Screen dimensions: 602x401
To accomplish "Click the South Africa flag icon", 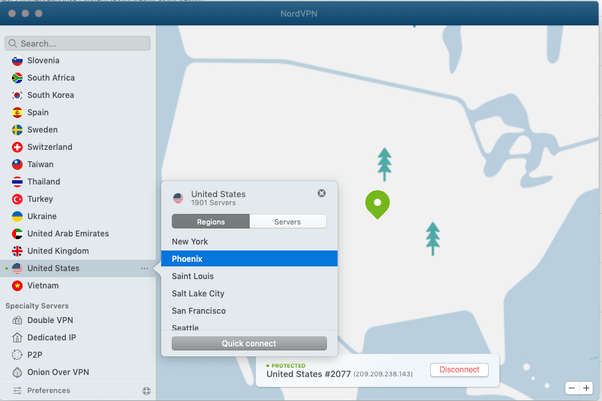I will 17,78.
